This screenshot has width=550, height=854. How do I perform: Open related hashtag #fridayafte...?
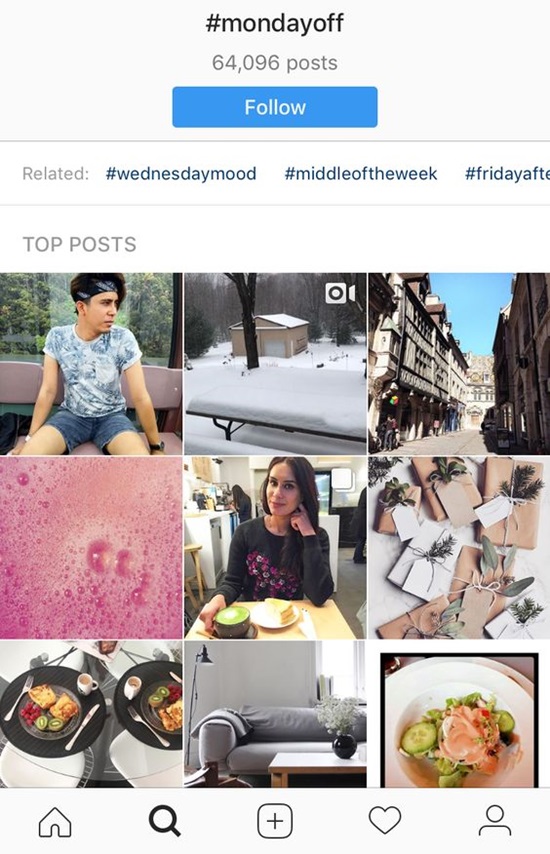coord(507,174)
